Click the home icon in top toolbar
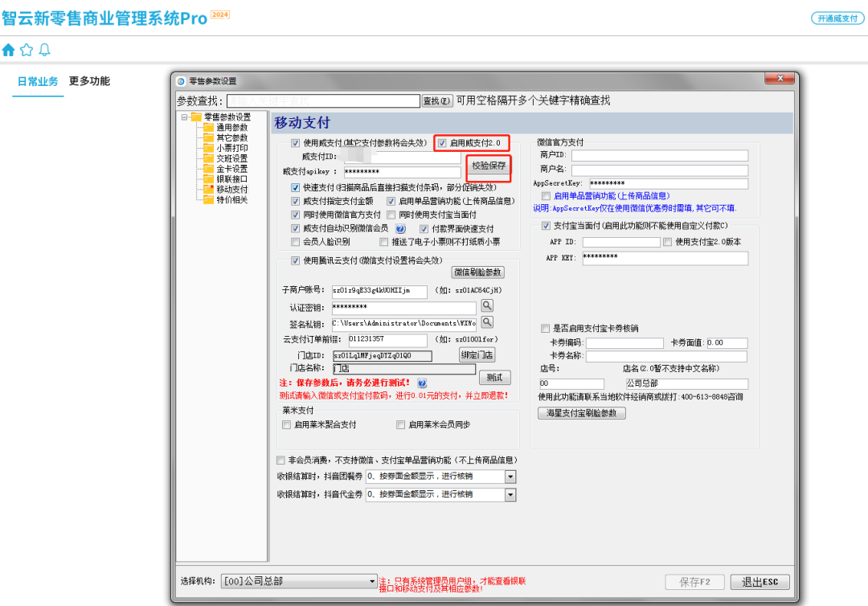Screen dimensions: 868x606 coord(9,50)
